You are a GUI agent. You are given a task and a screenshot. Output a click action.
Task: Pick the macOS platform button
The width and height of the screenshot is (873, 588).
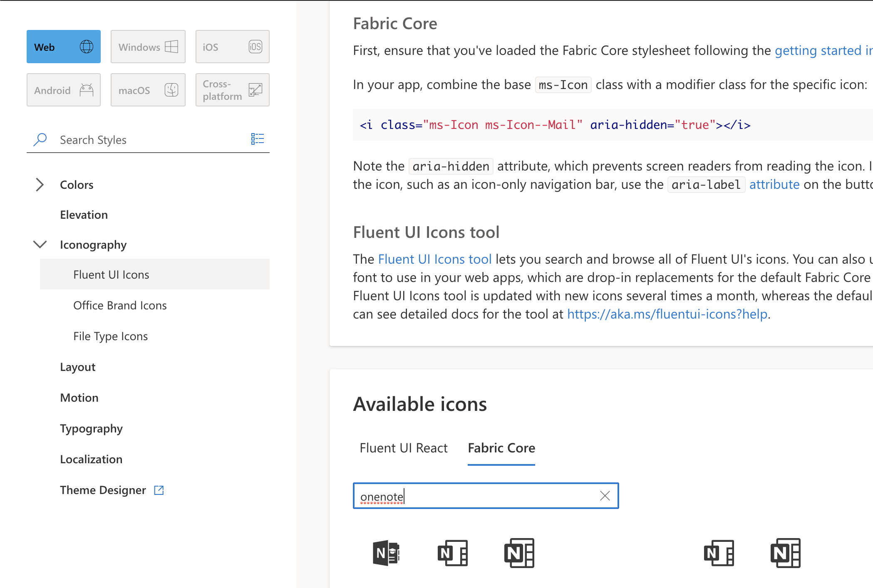pos(148,90)
